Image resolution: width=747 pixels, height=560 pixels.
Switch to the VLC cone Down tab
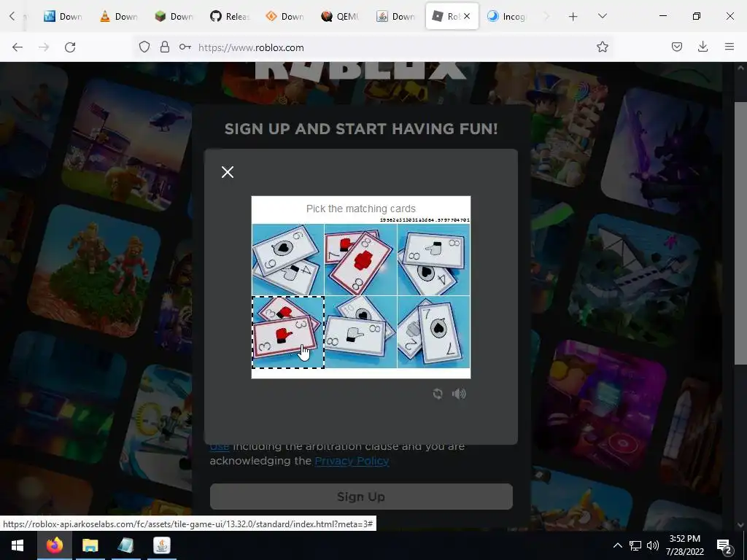[x=119, y=16]
